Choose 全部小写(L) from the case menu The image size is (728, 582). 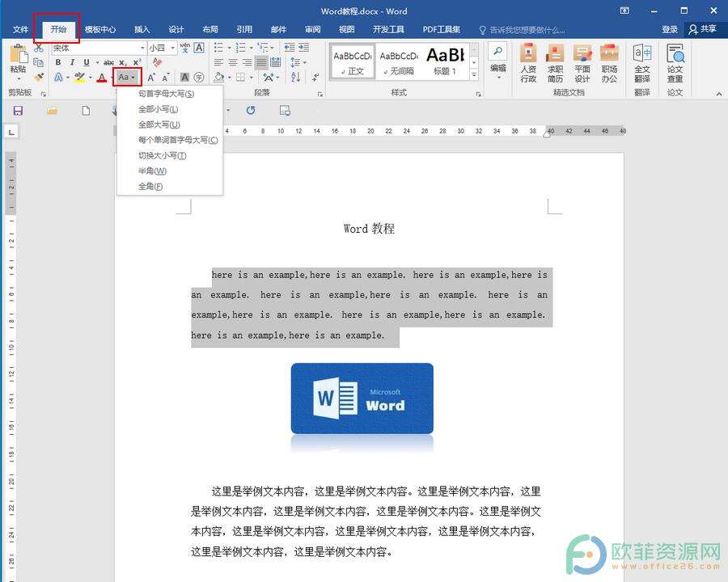(170, 109)
